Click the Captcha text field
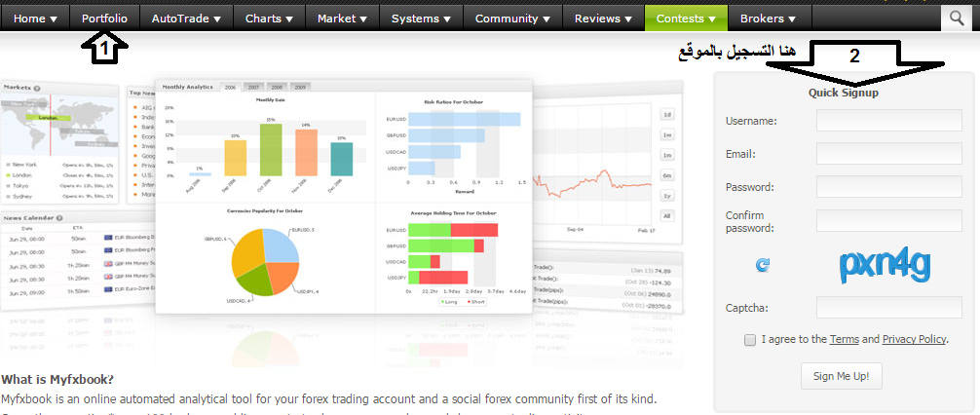The image size is (980, 415). pos(888,308)
